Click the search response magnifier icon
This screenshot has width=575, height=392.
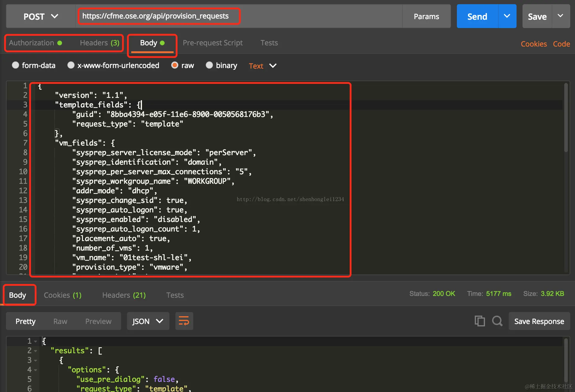[497, 321]
